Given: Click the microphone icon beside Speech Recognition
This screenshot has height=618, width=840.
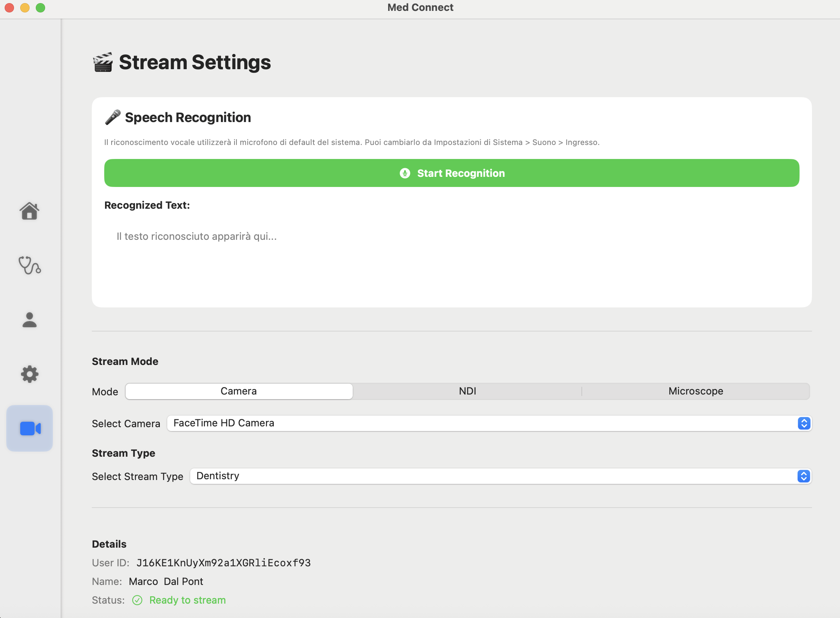Looking at the screenshot, I should (x=113, y=117).
